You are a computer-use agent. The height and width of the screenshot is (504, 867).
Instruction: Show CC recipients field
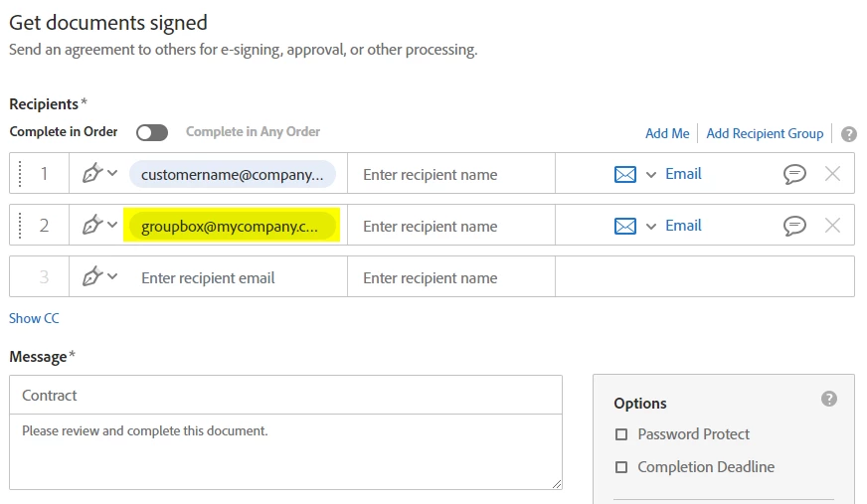click(x=34, y=318)
